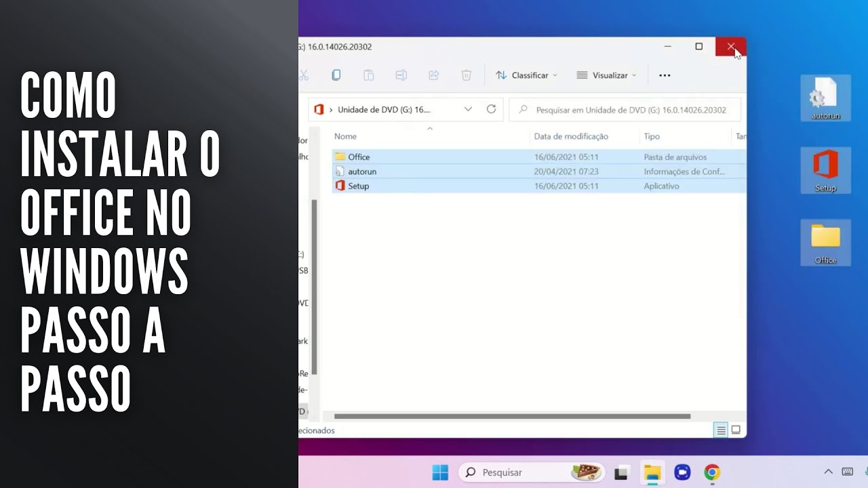Screen dimensions: 868x488
Task: Open Task View in the taskbar
Action: coord(620,473)
